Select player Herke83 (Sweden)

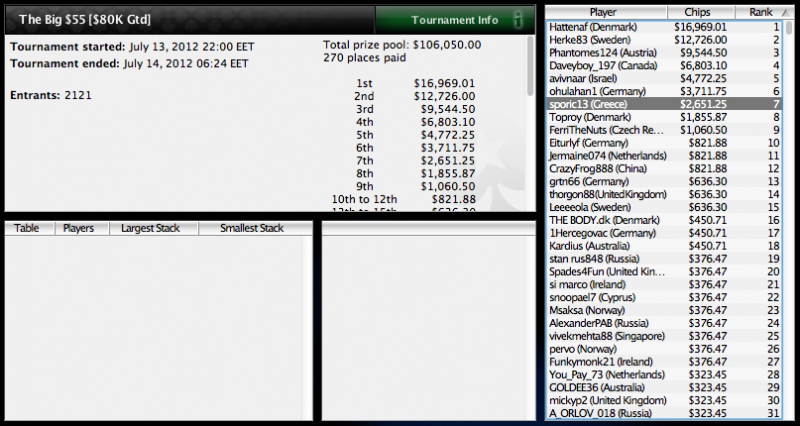(x=665, y=40)
